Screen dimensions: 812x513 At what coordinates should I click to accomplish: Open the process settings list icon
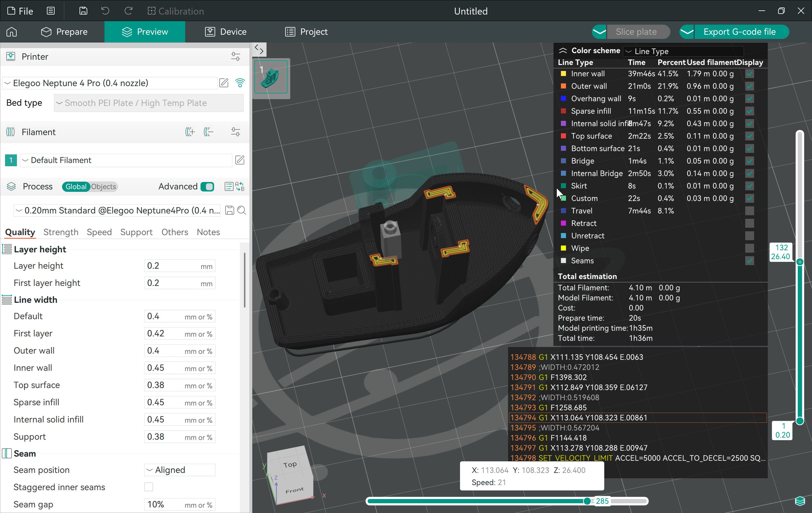[229, 186]
